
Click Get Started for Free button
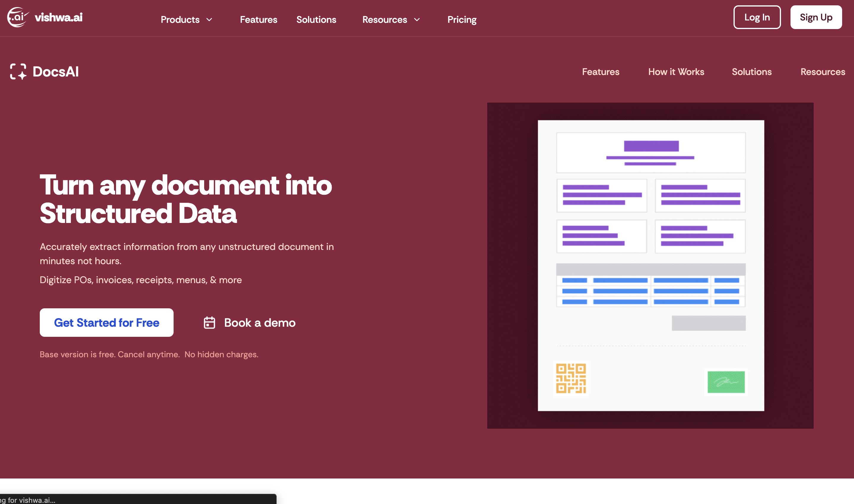coord(107,323)
